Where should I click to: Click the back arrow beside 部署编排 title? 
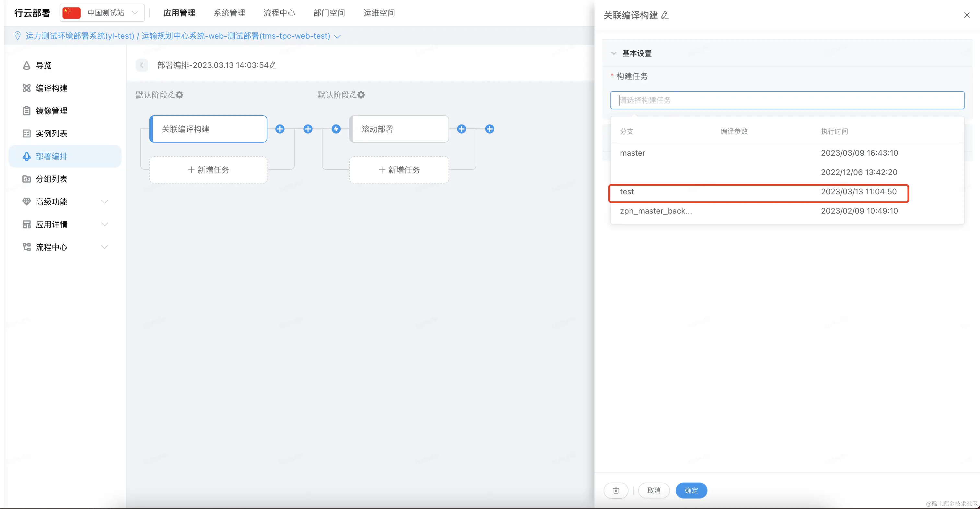pos(142,65)
